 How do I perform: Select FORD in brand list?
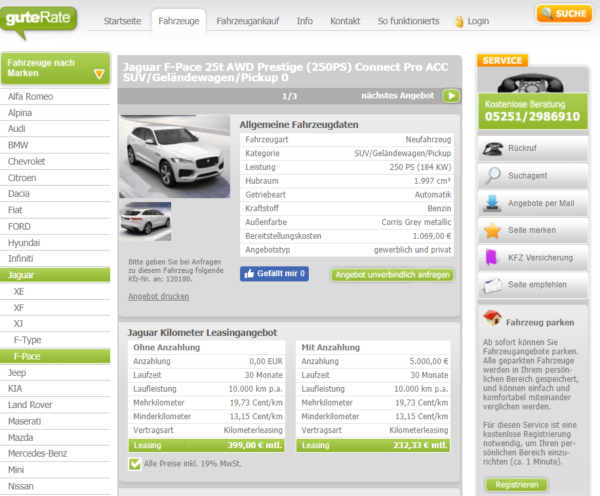tap(55, 227)
